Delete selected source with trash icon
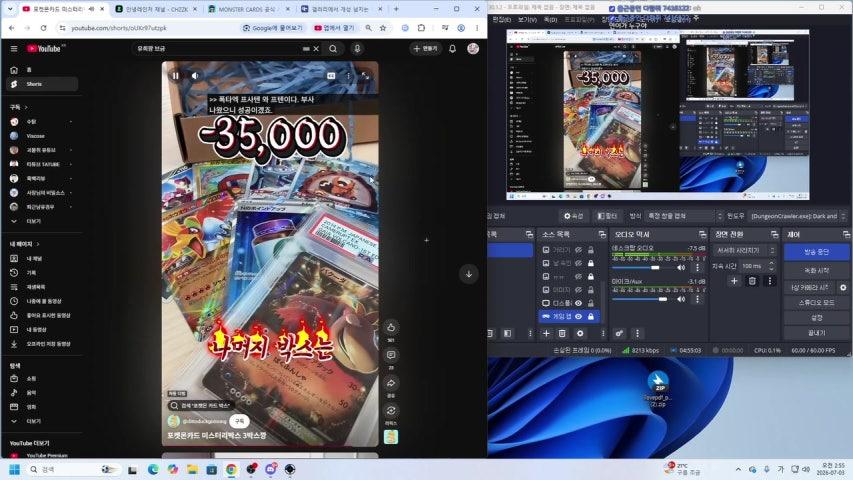This screenshot has height=480, width=853. coord(563,333)
